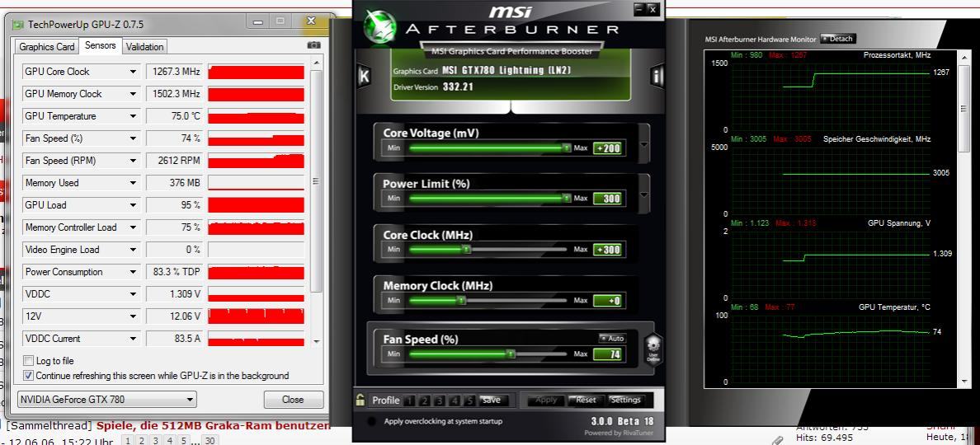Select profile slot 3 in Afterburner
This screenshot has width=980, height=445.
(440, 400)
